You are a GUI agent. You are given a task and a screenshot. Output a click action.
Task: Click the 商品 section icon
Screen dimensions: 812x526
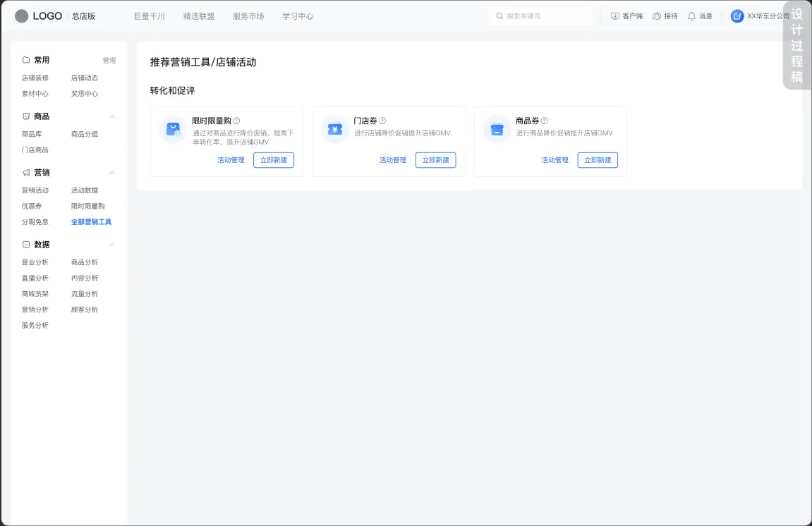[26, 116]
